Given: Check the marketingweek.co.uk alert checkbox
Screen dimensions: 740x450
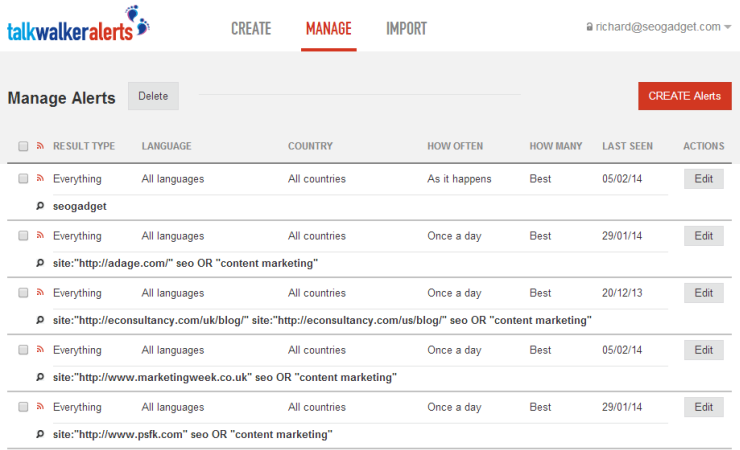Looking at the screenshot, I should click(x=23, y=350).
